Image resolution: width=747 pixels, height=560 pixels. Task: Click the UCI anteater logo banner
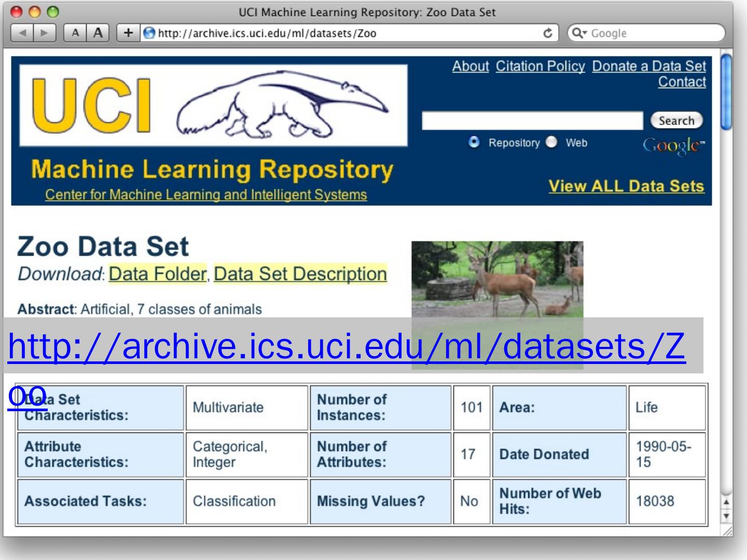213,106
